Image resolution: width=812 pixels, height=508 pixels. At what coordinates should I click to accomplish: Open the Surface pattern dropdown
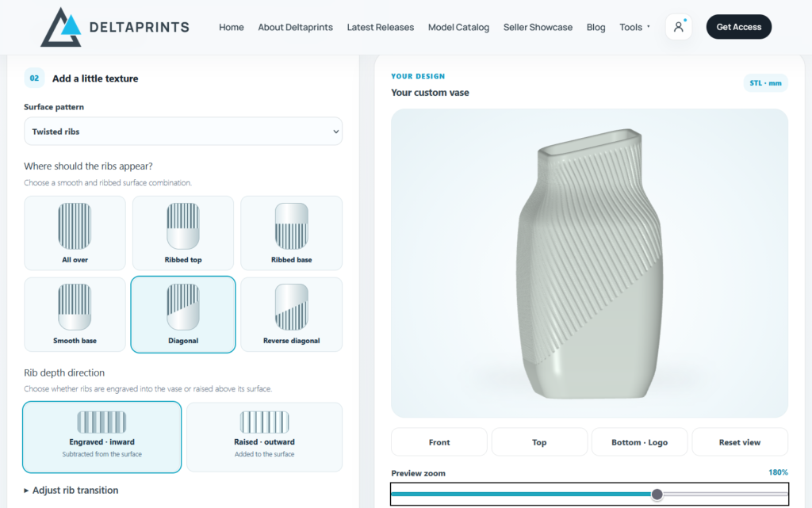(x=183, y=132)
